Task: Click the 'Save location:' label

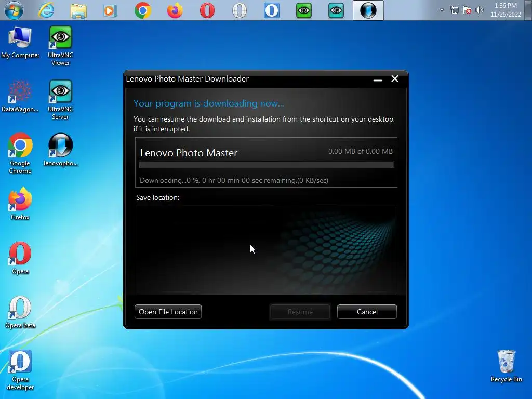Action: [x=157, y=197]
